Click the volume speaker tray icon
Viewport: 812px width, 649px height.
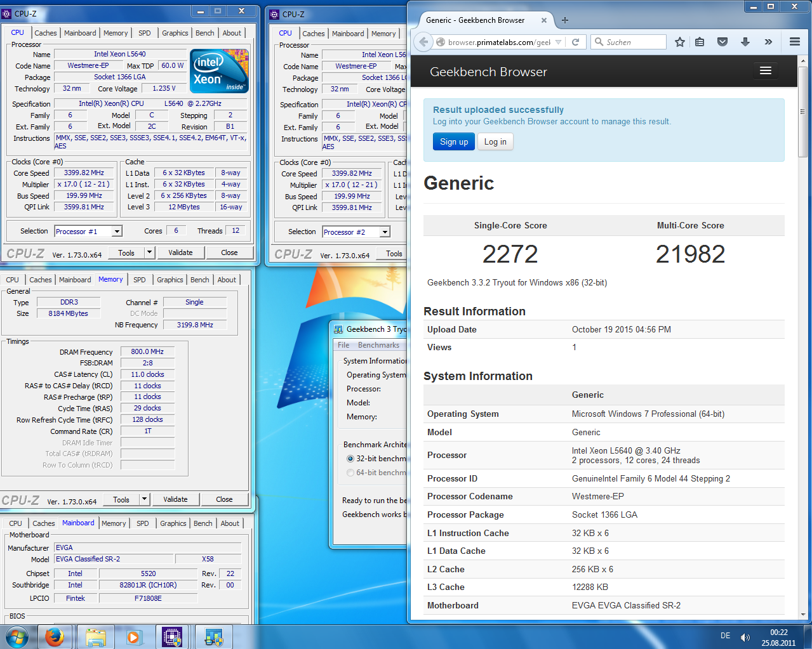tap(745, 637)
